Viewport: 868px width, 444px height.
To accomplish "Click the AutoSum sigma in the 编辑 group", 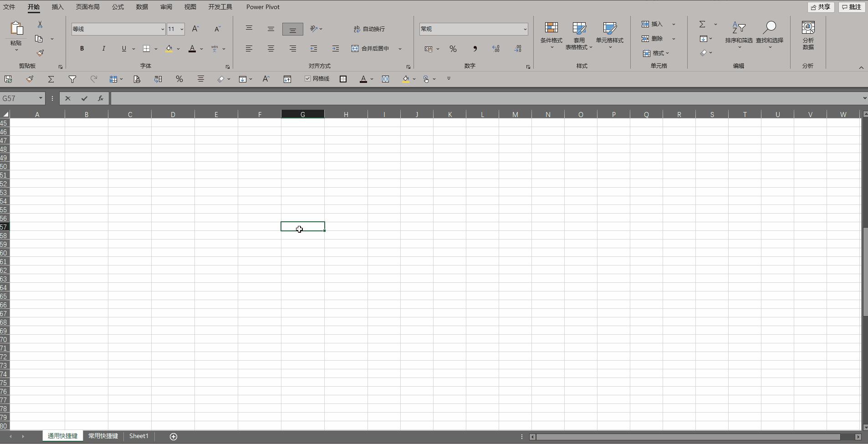I will [702, 24].
